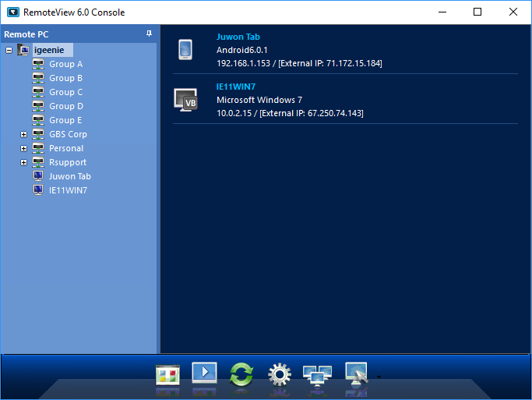Click the IE11WIN7 tree monitor icon
Viewport: 532px width, 400px height.
pos(38,189)
